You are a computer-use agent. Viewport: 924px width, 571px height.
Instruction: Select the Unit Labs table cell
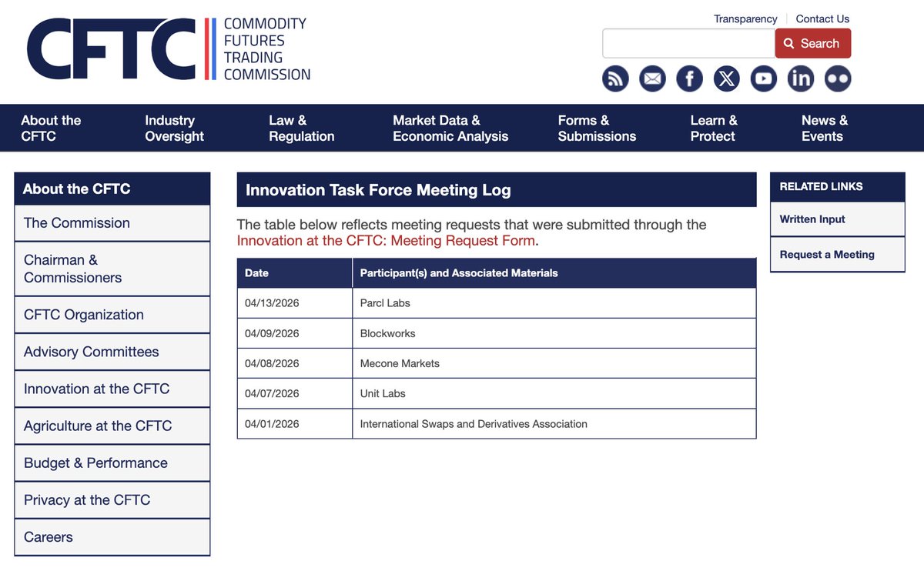pyautogui.click(x=554, y=393)
